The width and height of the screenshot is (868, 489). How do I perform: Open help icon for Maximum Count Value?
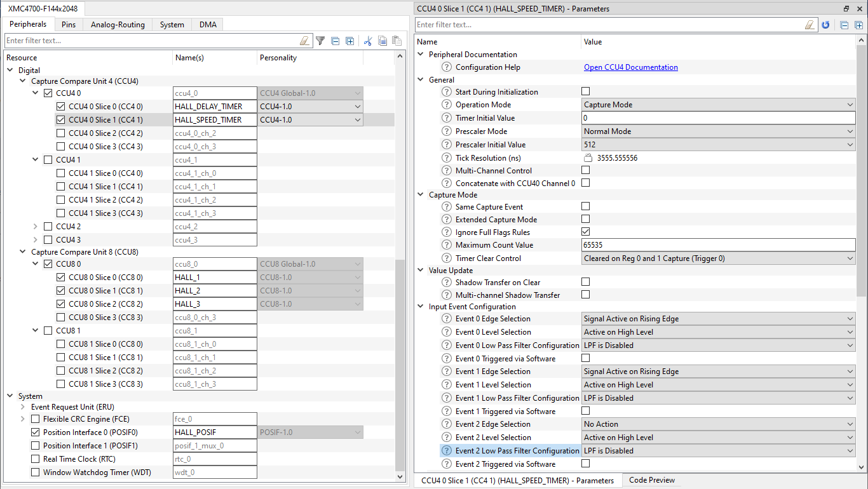point(447,245)
